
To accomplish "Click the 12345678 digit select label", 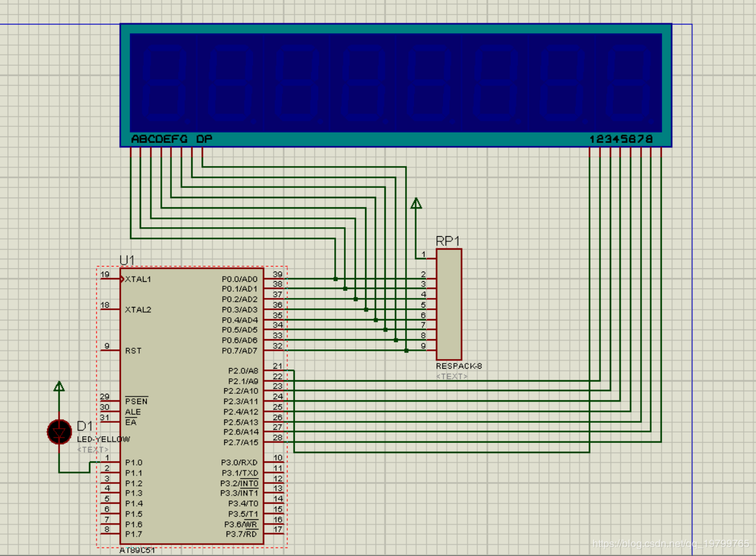I will (x=621, y=139).
